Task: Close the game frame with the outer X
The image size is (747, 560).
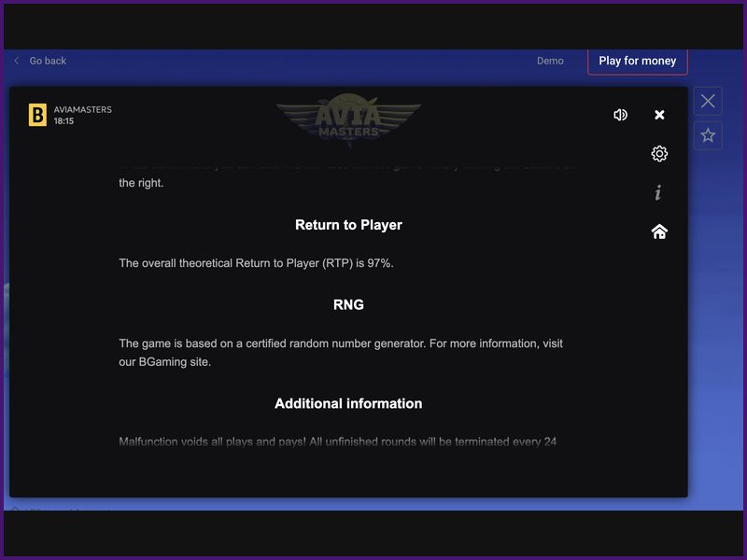Action: click(708, 101)
